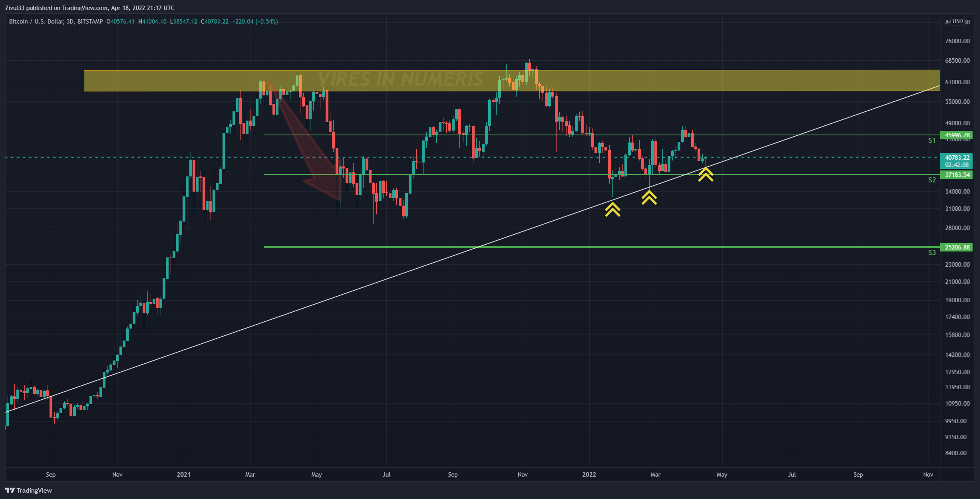Click the S1 text label
The height and width of the screenshot is (499, 980).
click(x=932, y=141)
